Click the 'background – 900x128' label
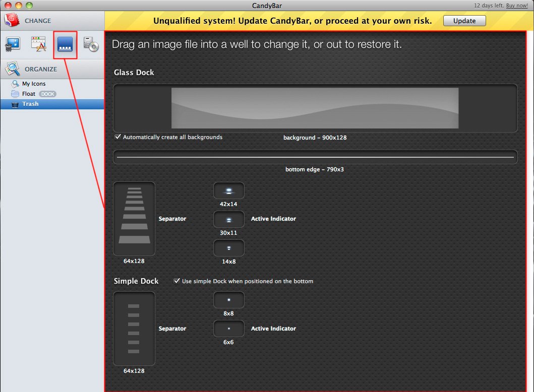534x392 pixels. coord(315,138)
